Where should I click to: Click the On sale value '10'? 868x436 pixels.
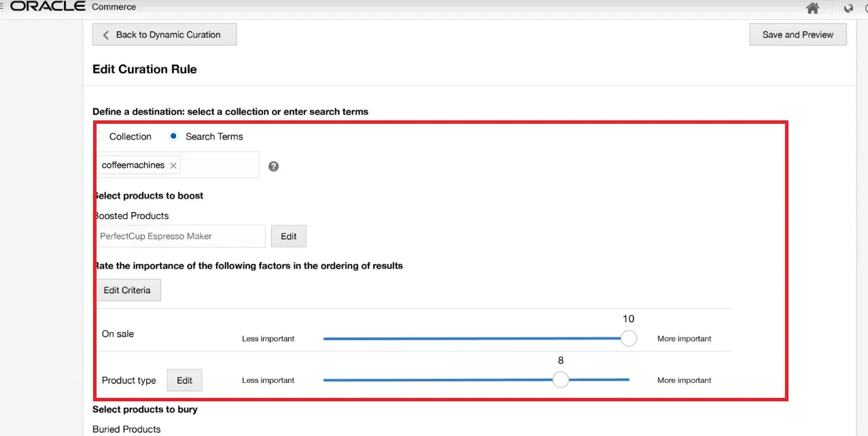click(x=629, y=319)
